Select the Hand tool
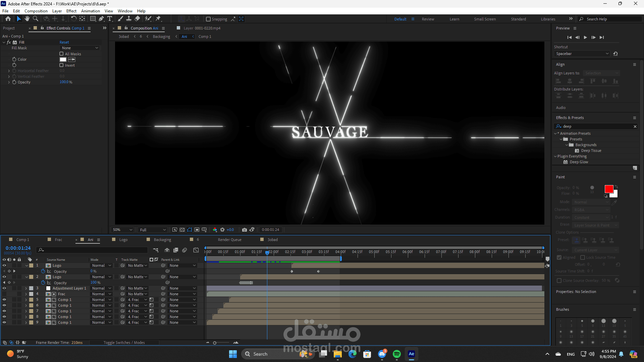 [x=27, y=19]
